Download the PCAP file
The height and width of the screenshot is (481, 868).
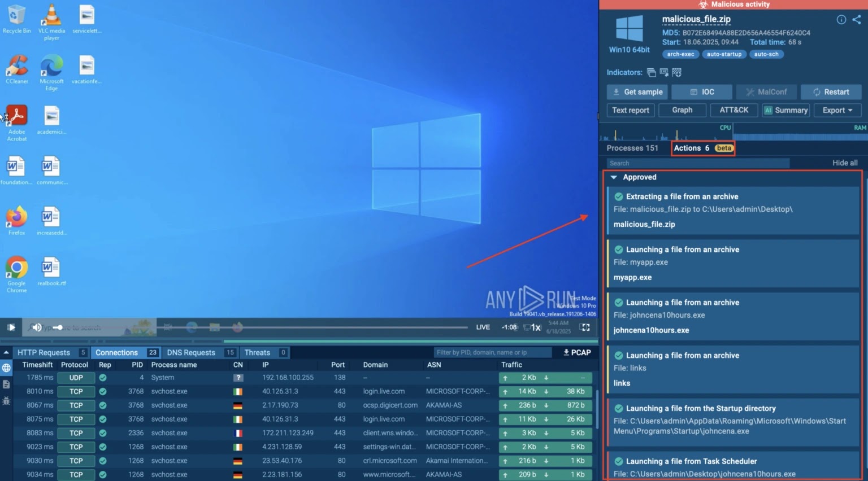[577, 352]
